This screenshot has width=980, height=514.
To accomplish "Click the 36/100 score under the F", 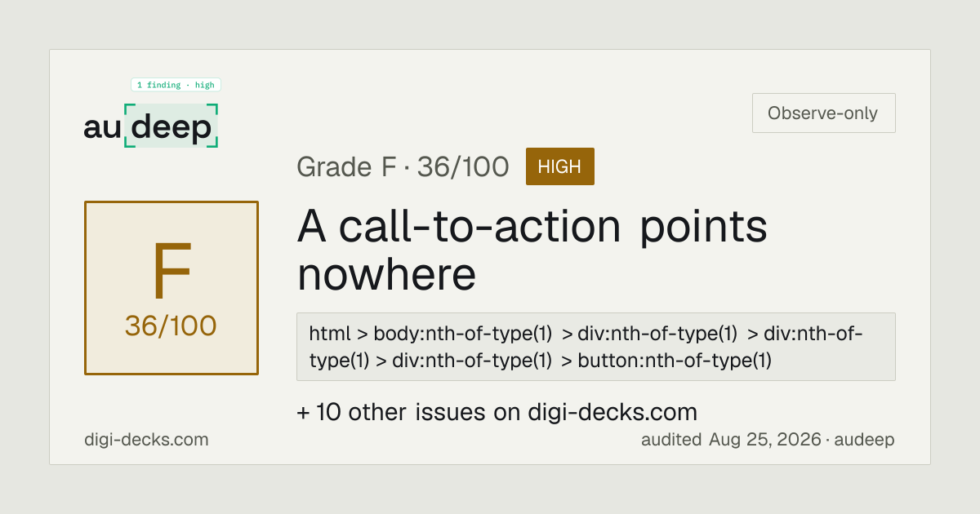I will click(x=171, y=326).
